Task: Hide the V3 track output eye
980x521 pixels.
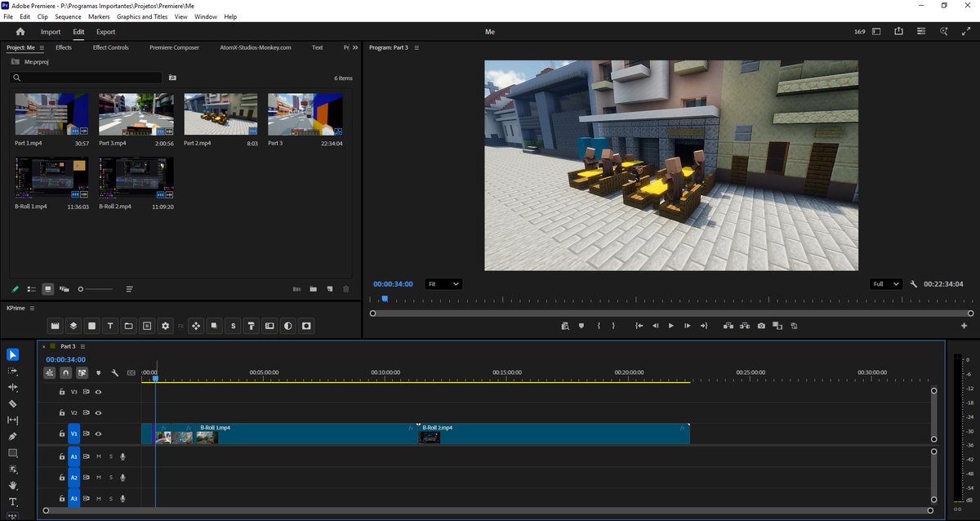Action: tap(98, 392)
